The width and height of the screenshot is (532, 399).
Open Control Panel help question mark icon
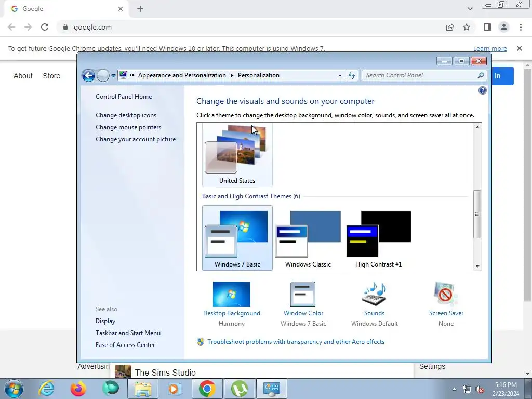click(483, 90)
